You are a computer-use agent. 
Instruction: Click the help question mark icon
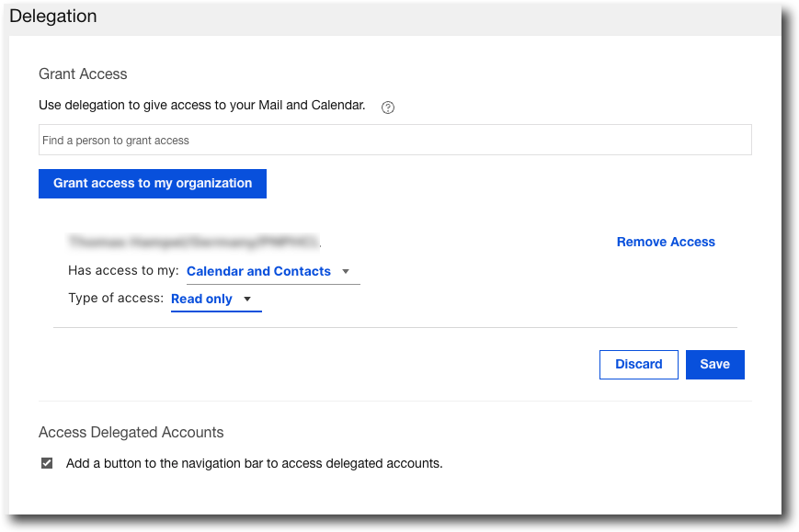388,107
